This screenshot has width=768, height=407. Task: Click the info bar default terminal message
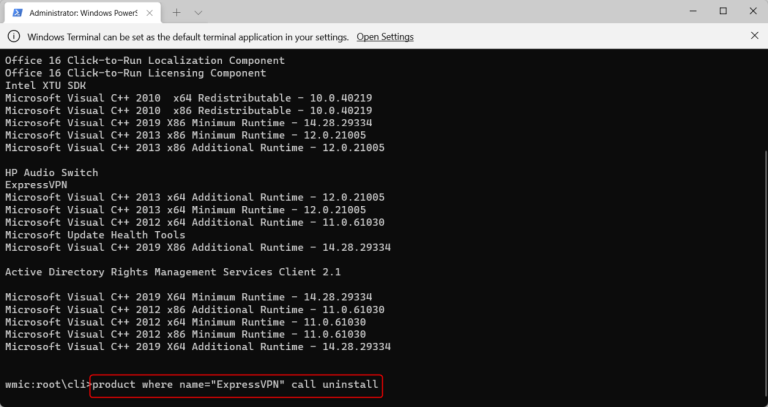[x=188, y=37]
